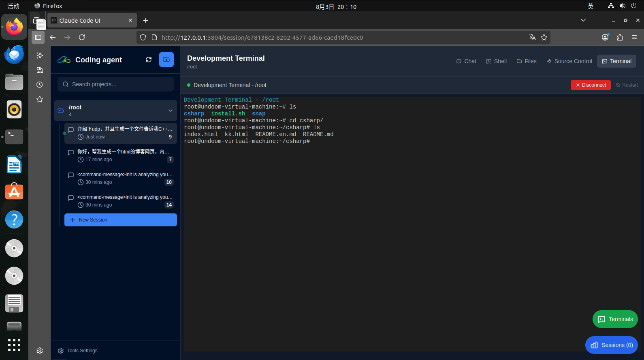
Task: Open the Firefox extensions icon
Action: coord(620,37)
